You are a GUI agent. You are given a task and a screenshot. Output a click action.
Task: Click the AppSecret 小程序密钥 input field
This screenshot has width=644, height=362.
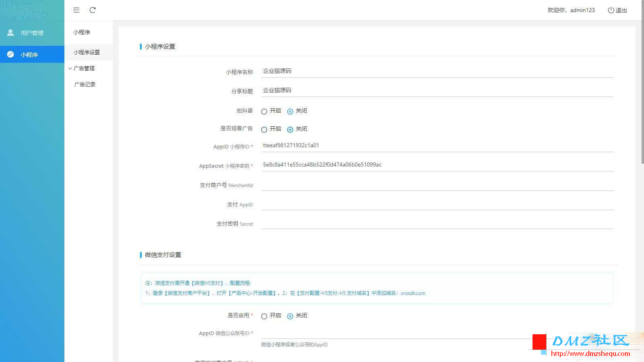click(437, 165)
